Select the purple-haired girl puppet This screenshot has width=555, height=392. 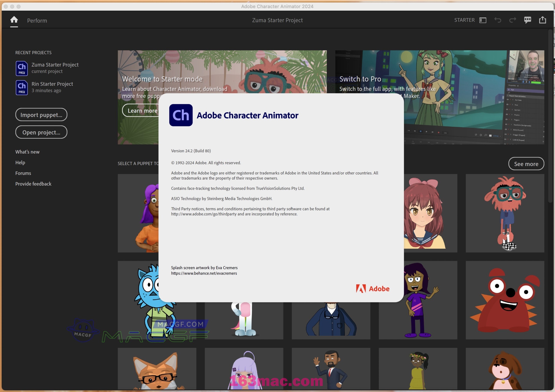[138, 213]
